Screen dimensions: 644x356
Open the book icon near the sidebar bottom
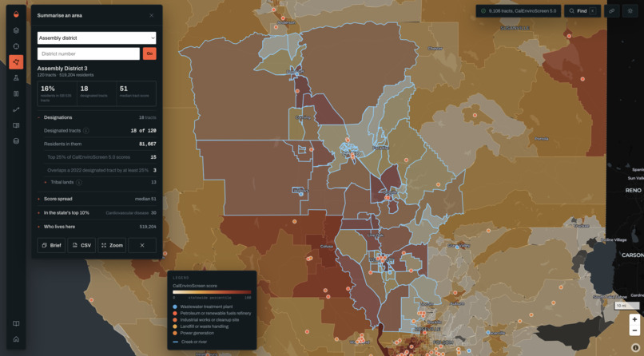click(x=16, y=323)
